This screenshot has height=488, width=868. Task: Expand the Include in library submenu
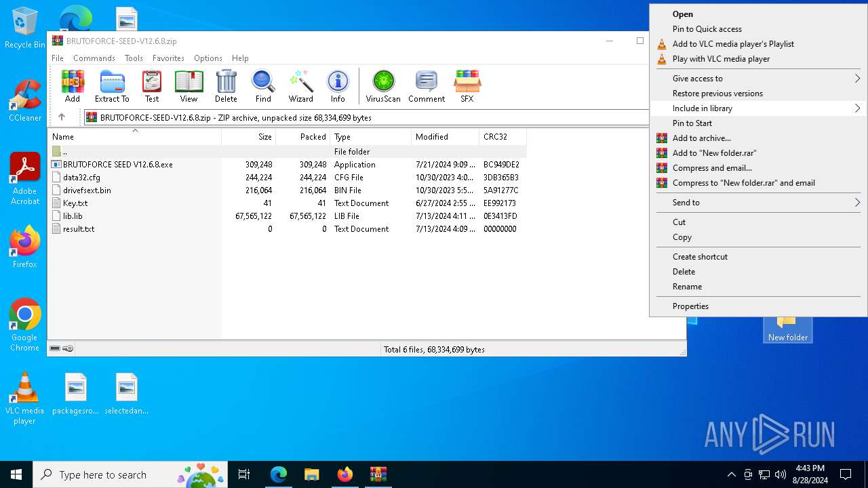pos(758,108)
